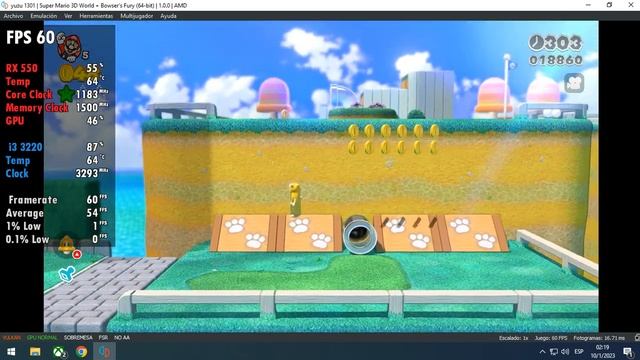Open the Herramientas menu

[96, 16]
